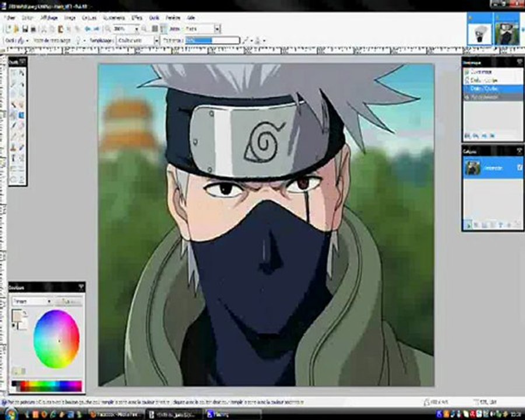Switch to Firefox Facebook taskbar button
Viewport: 525px width, 420px height.
coord(116,414)
